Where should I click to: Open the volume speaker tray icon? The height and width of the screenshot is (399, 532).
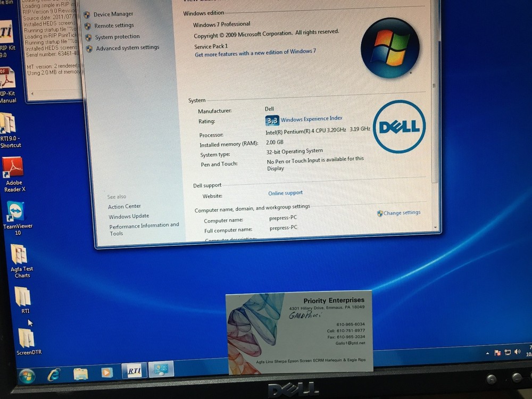pos(517,352)
